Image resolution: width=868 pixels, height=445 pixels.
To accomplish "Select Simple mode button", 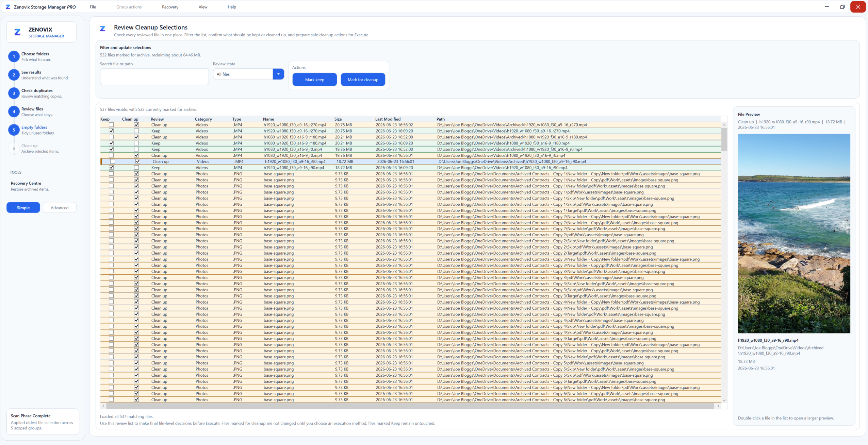I will (x=23, y=208).
